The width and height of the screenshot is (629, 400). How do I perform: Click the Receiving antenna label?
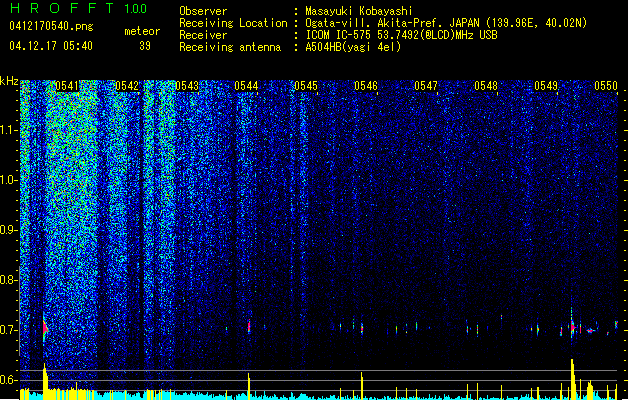click(230, 47)
